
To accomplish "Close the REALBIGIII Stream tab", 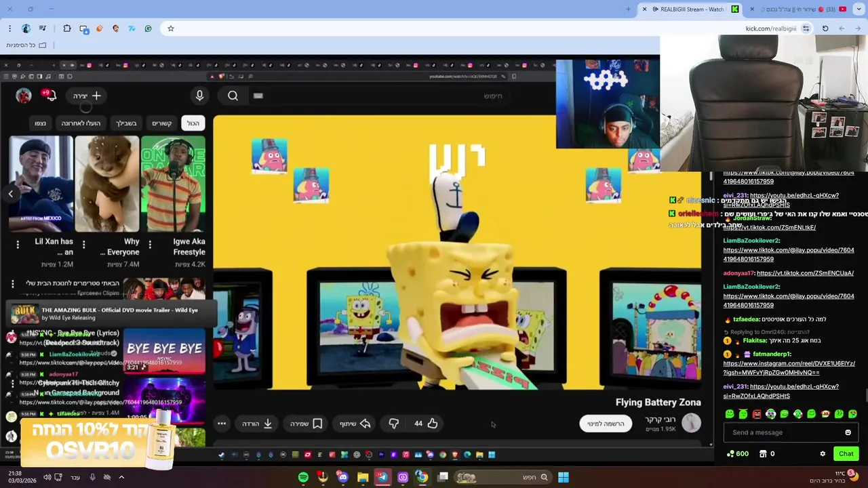I will tap(644, 9).
